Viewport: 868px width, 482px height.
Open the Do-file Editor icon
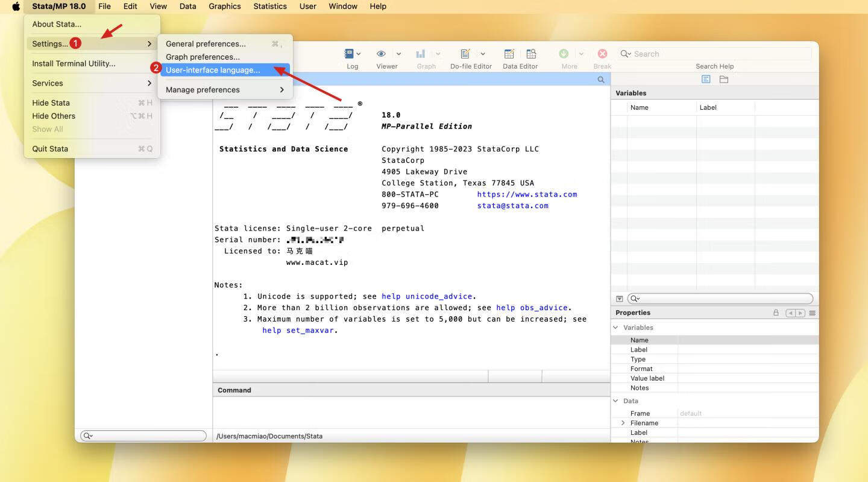point(465,54)
